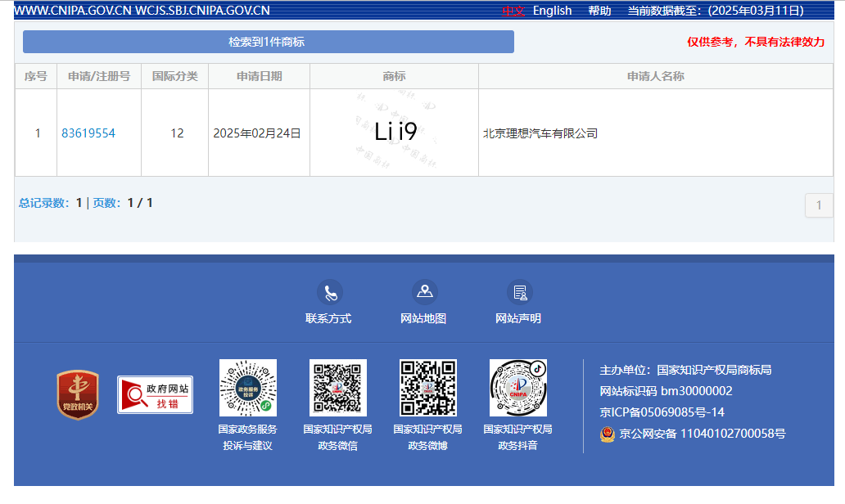Click the 政务微博 QR code image

tap(428, 388)
